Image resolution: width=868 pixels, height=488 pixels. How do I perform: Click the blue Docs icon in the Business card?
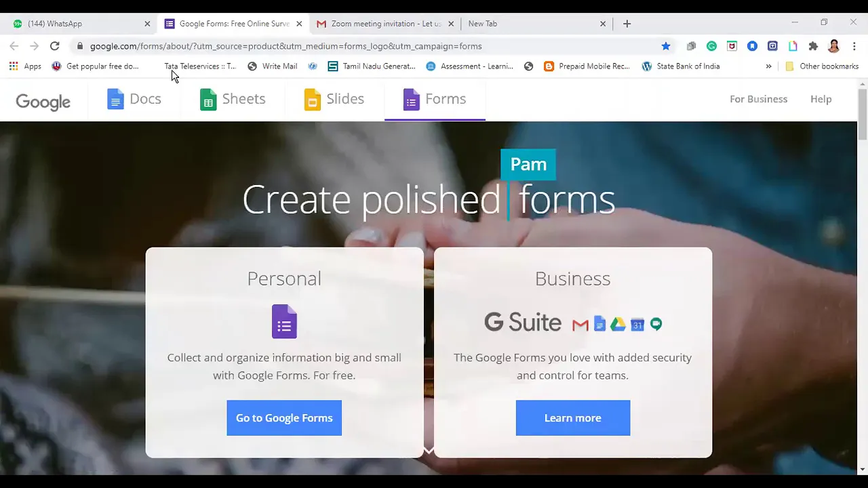click(x=599, y=324)
